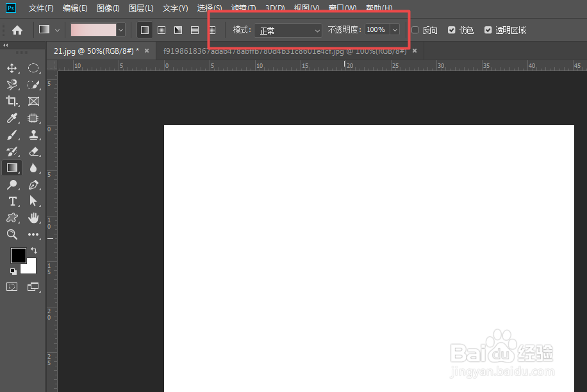The image size is (587, 392).
Task: Expand the gradient picker dropdown arrow
Action: (x=120, y=30)
